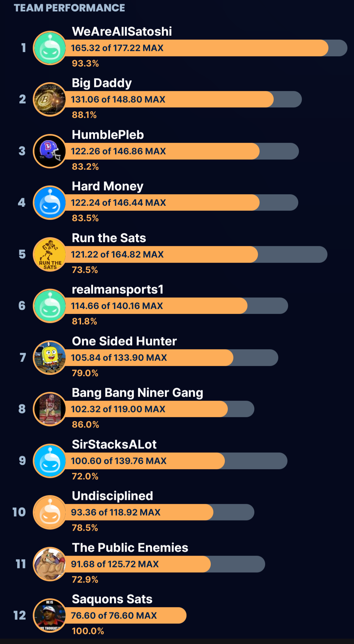This screenshot has height=644, width=354.
Task: Open Hard Money's blue robot avatar
Action: coord(50,203)
